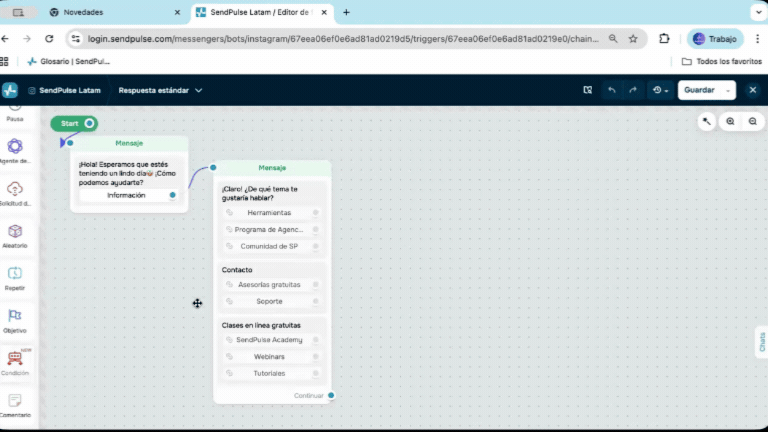
Task: Undo the last editor action
Action: click(612, 90)
